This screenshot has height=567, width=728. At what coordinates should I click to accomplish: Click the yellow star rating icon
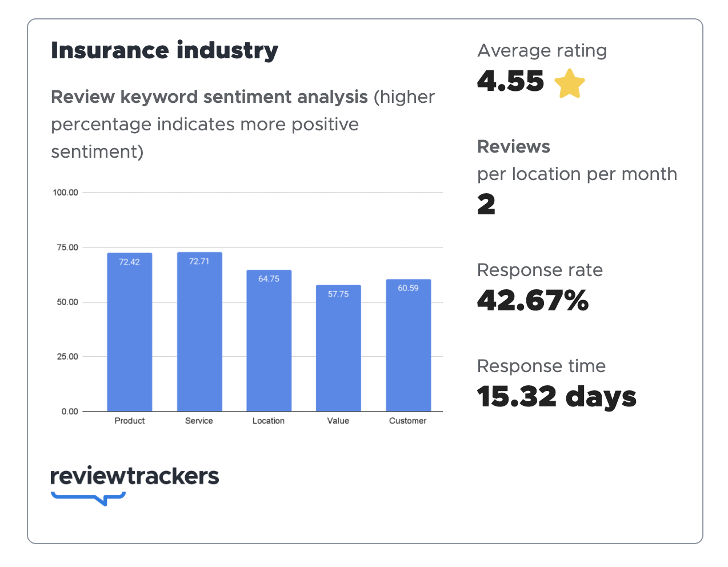570,83
